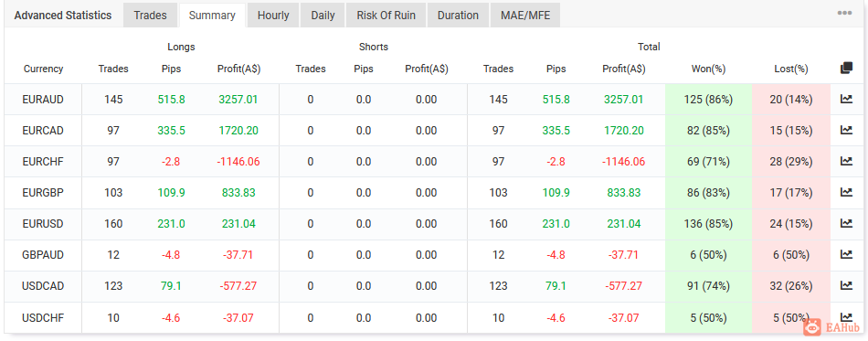This screenshot has width=868, height=341.
Task: Click the Currency column header
Action: pyautogui.click(x=43, y=69)
